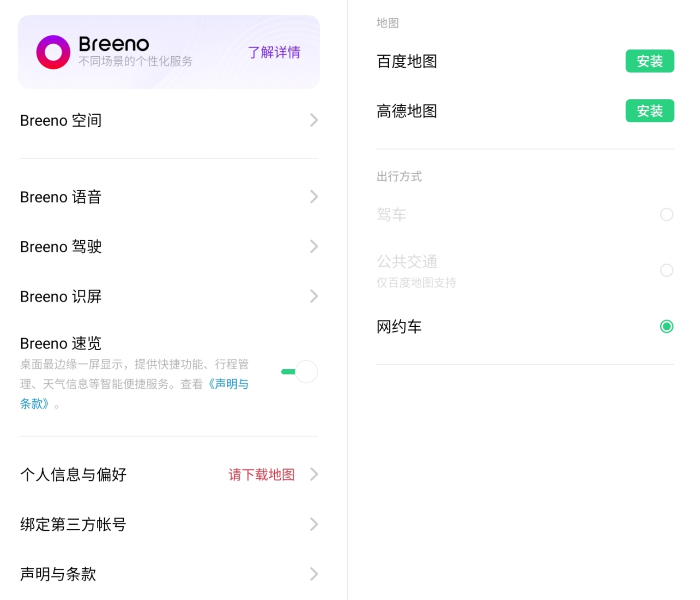Open 了解详情 link in Breeno banner
Screen dimensions: 700x600
[x=274, y=52]
